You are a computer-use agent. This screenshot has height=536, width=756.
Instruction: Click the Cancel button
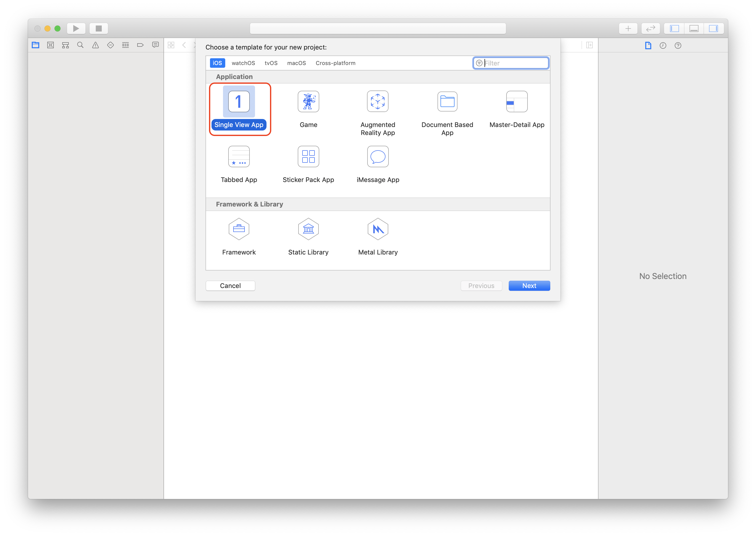[230, 286]
